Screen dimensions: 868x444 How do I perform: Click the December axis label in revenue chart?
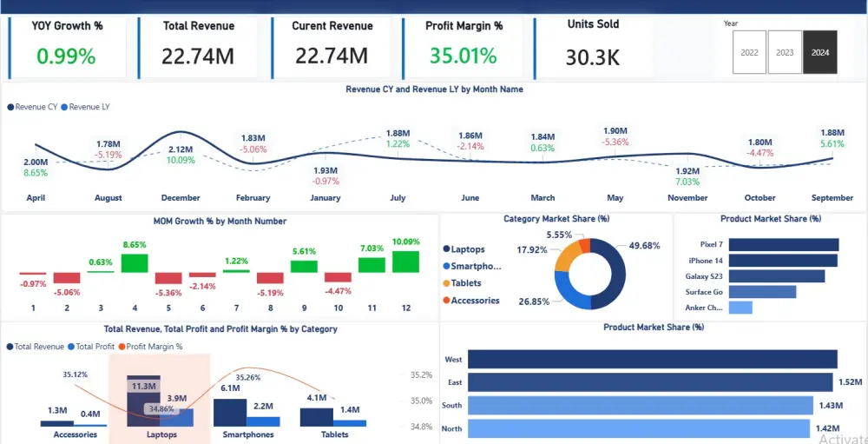coord(181,198)
